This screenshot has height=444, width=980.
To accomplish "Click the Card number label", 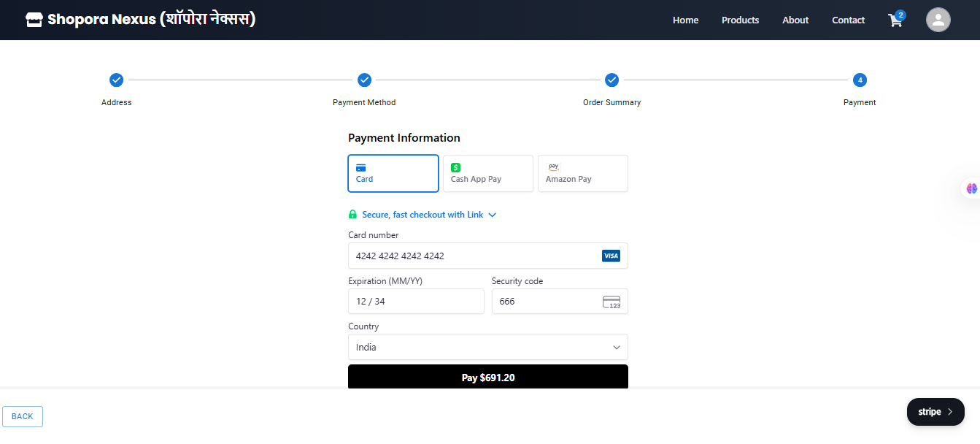I will click(374, 235).
